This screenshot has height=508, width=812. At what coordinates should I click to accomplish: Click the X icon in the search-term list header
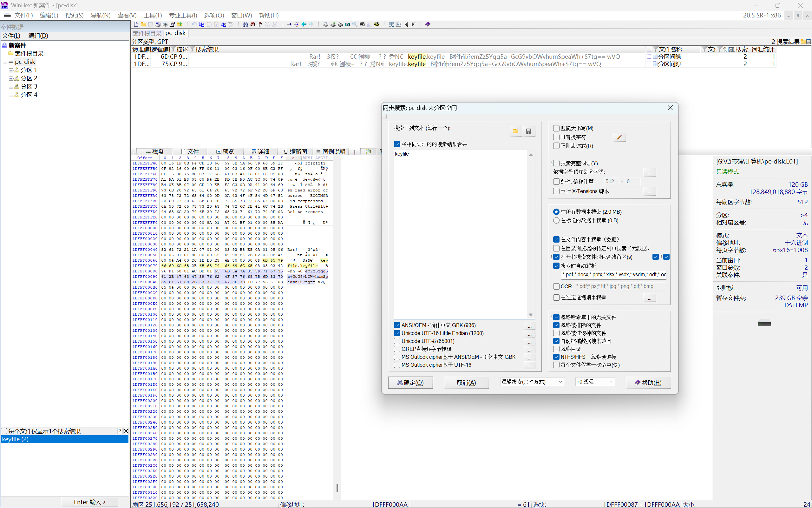[x=126, y=431]
